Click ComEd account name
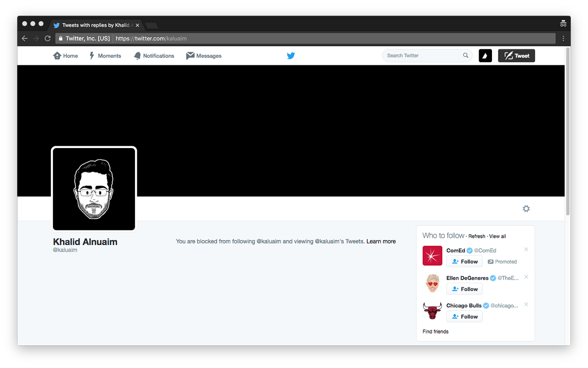588x368 pixels. pyautogui.click(x=456, y=251)
